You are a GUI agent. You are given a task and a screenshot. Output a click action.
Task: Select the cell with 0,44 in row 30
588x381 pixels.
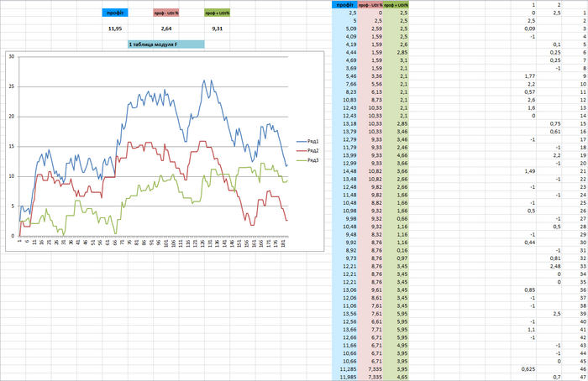pyautogui.click(x=523, y=243)
